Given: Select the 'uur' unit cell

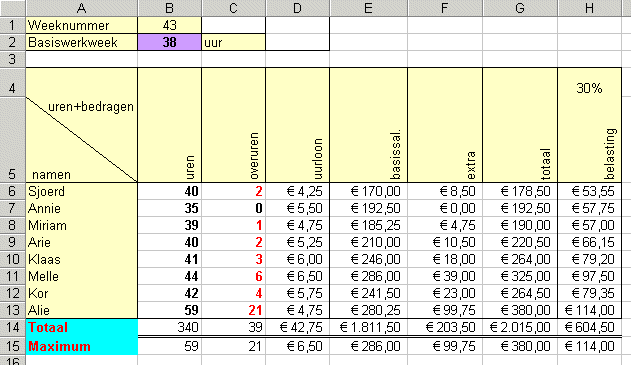Looking at the screenshot, I should pyautogui.click(x=233, y=42).
